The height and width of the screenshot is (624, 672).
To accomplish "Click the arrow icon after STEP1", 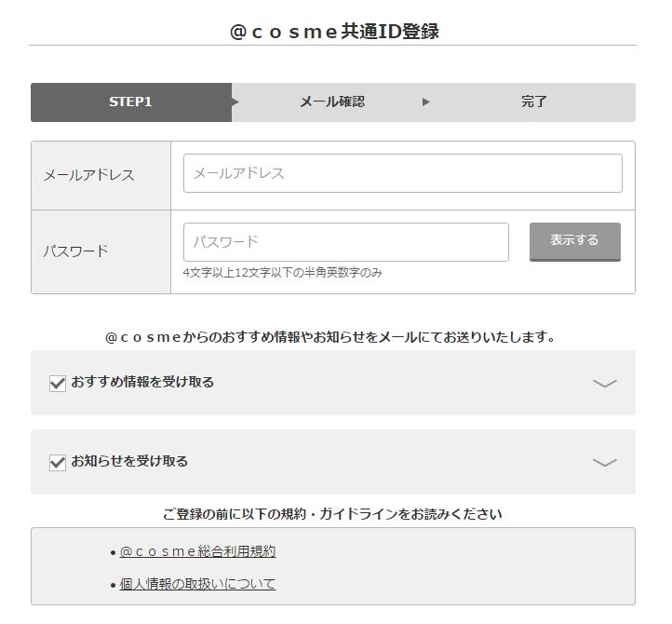I will click(235, 102).
